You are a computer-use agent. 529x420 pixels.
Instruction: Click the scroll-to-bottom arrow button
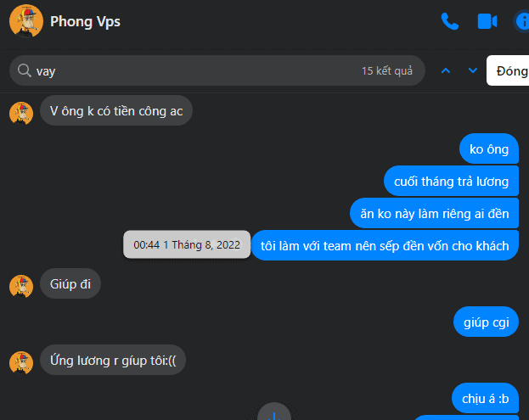coord(274,413)
